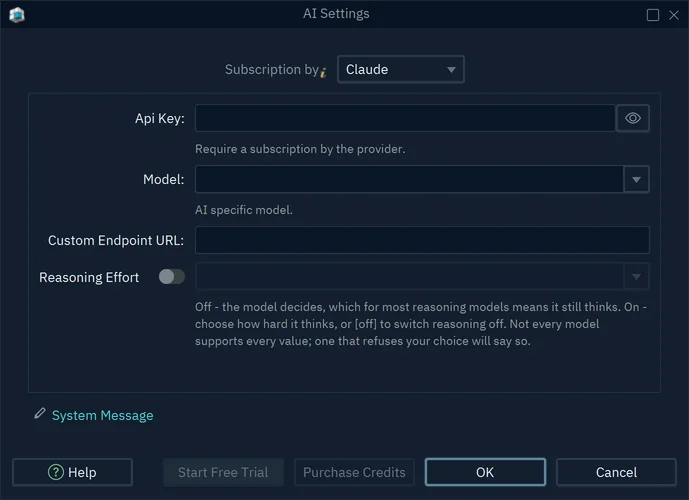689x500 pixels.
Task: Click the Custom Endpoint URL field
Action: point(422,240)
